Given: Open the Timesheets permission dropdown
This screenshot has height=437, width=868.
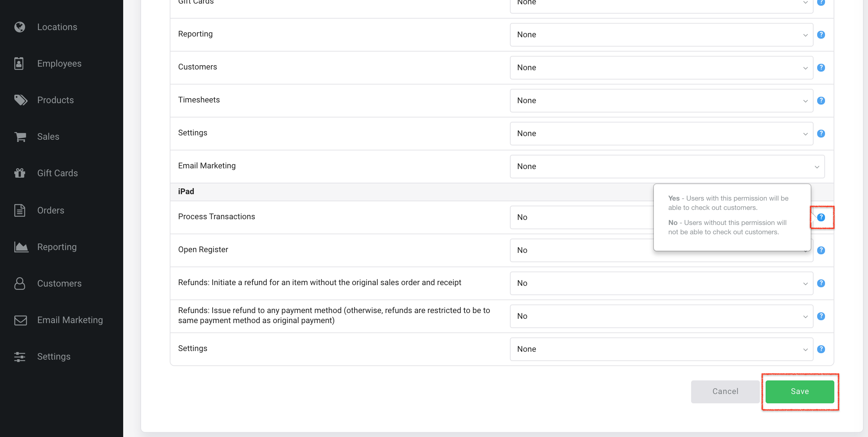Looking at the screenshot, I should (661, 101).
